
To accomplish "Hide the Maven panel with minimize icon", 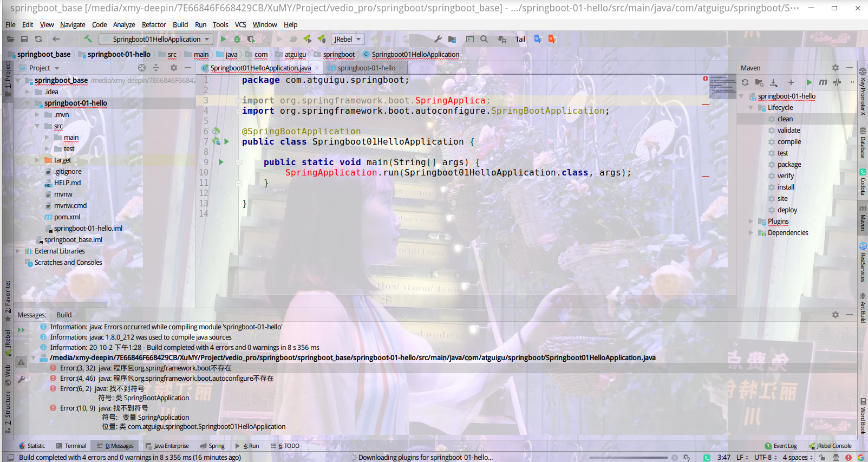I will pos(850,68).
